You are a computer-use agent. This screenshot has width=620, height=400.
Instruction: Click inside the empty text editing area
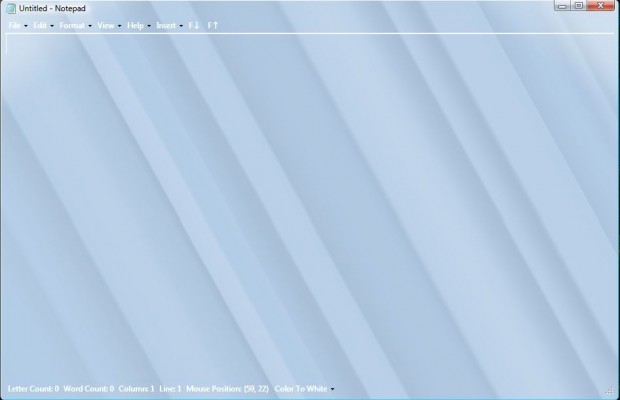click(310, 200)
